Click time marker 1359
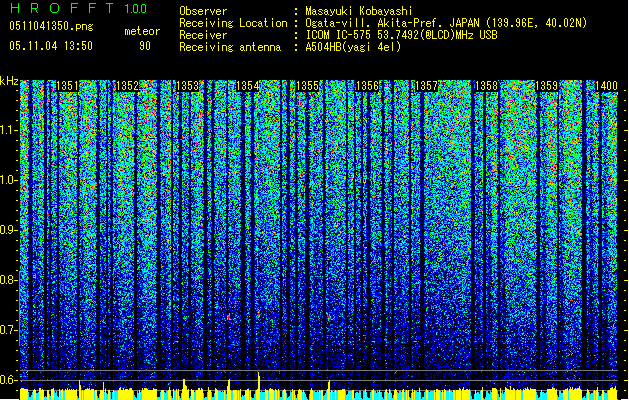 (546, 86)
